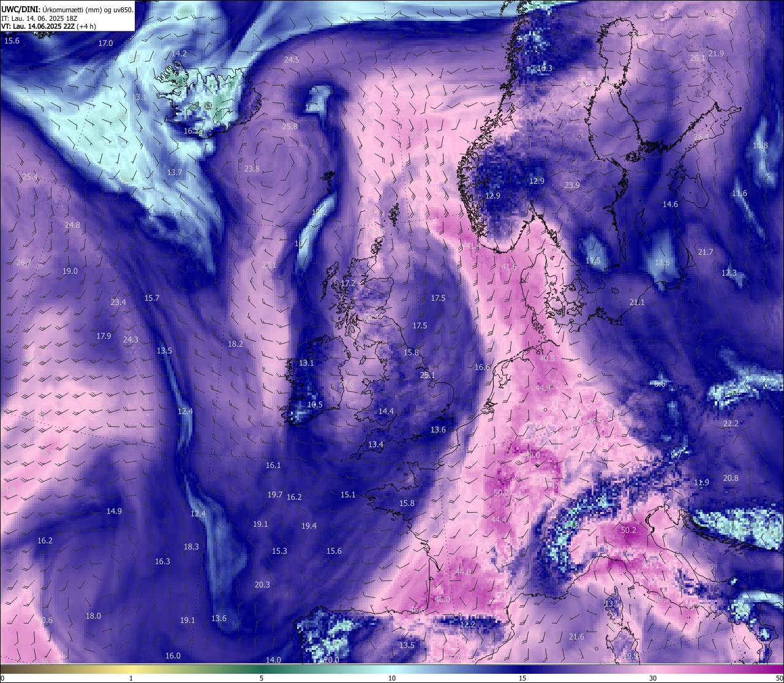784x683 pixels.
Task: Click the 22.2 value near the right edge
Action: pyautogui.click(x=731, y=424)
